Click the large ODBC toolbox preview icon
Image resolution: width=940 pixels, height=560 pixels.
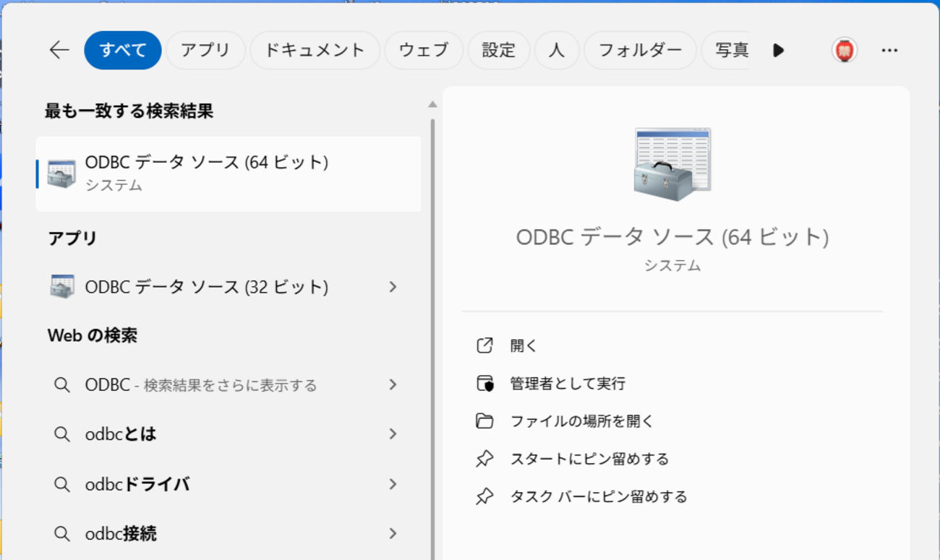[x=672, y=164]
